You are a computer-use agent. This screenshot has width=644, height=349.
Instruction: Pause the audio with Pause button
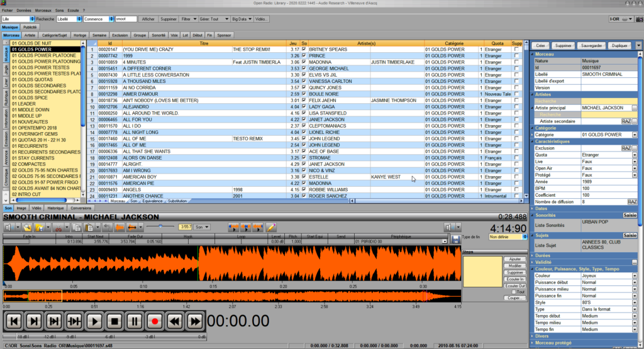(135, 321)
